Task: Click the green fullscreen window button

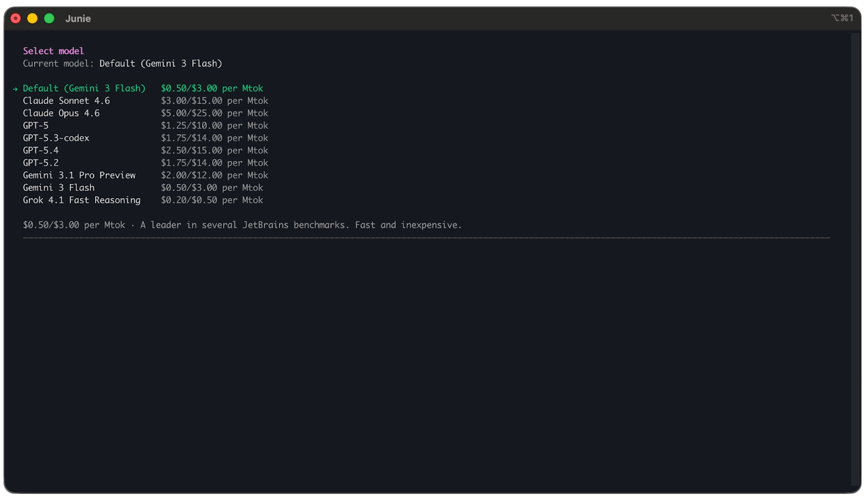Action: point(49,18)
